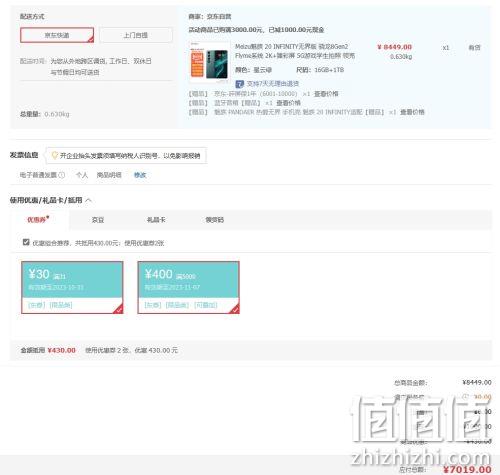The width and height of the screenshot is (500, 475).
Task: Select 京东快递 delivery method
Action: click(57, 35)
